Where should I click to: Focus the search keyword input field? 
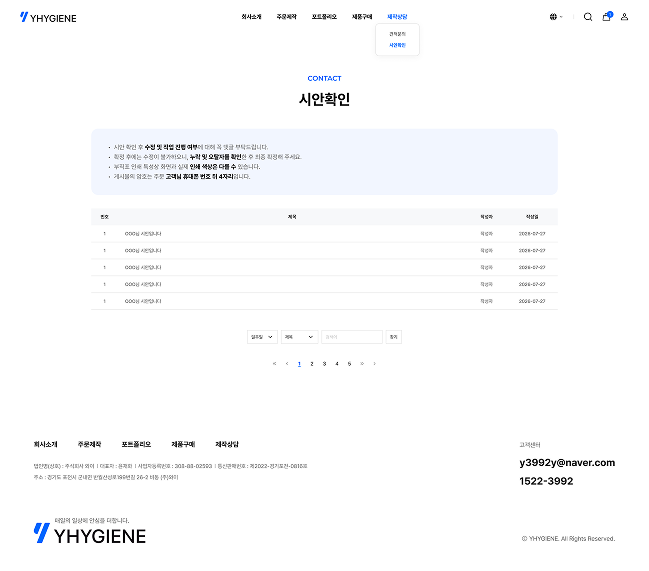click(352, 337)
